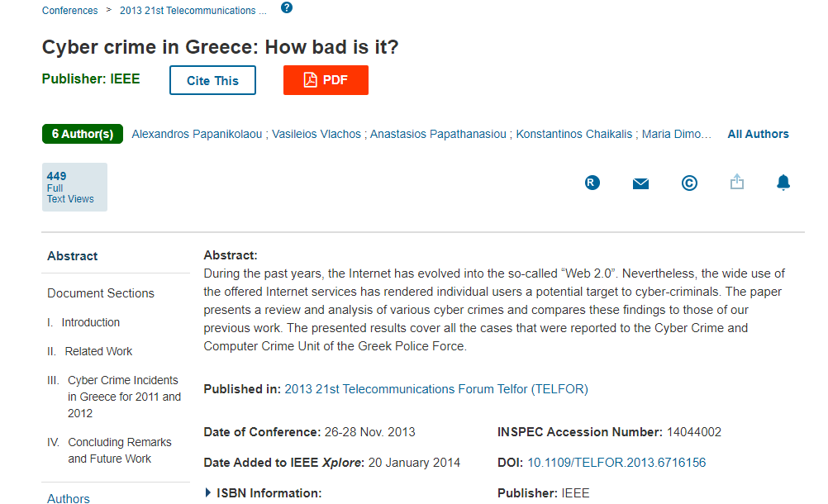Click the alerts bell icon

(783, 183)
